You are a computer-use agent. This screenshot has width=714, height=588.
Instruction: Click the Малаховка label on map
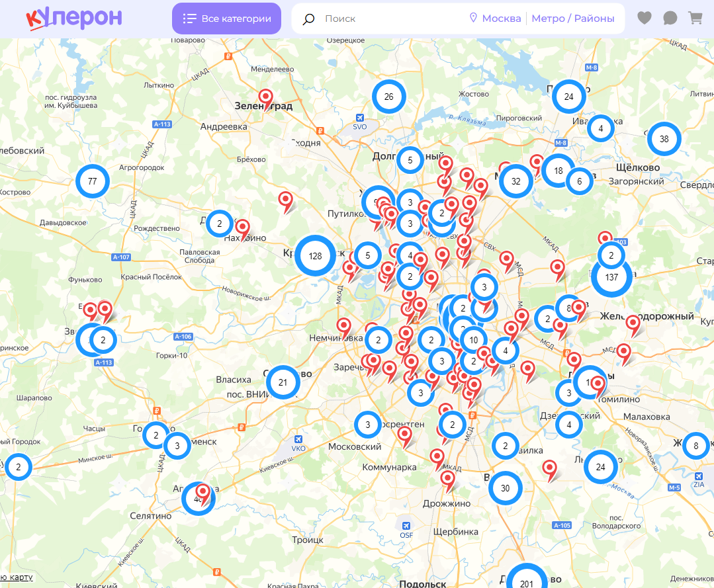pos(647,417)
